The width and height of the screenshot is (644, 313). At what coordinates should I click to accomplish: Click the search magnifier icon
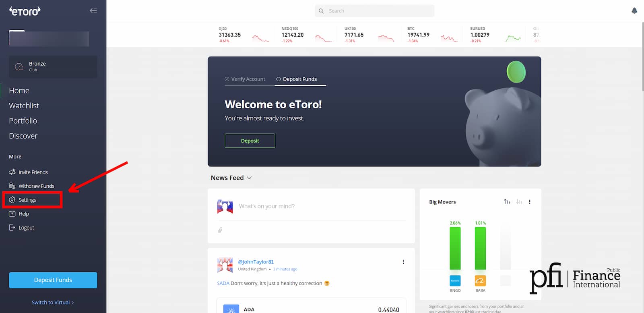[x=321, y=11]
